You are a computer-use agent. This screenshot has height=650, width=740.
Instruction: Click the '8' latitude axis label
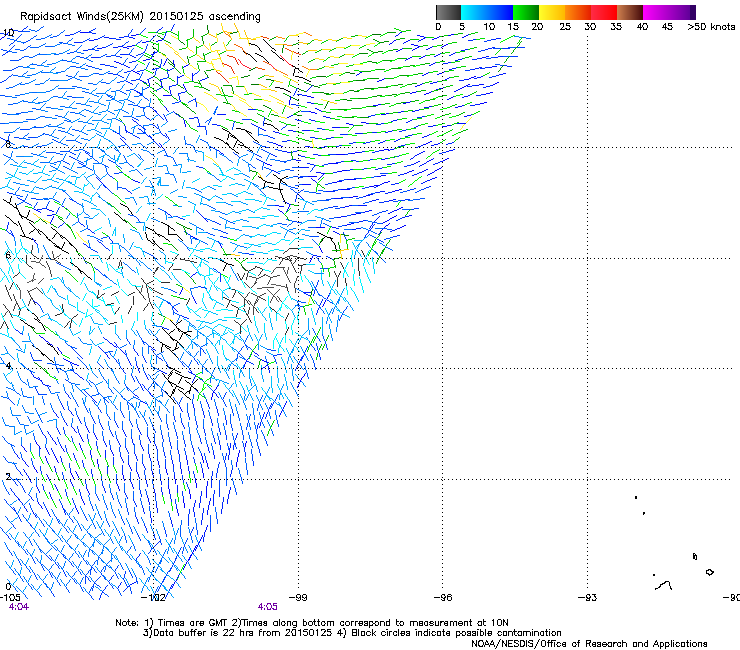(8, 144)
